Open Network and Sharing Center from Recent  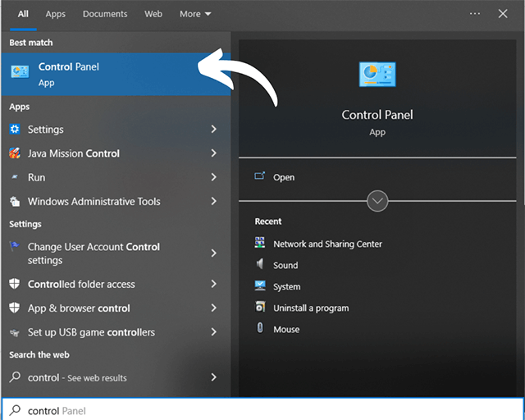point(327,244)
